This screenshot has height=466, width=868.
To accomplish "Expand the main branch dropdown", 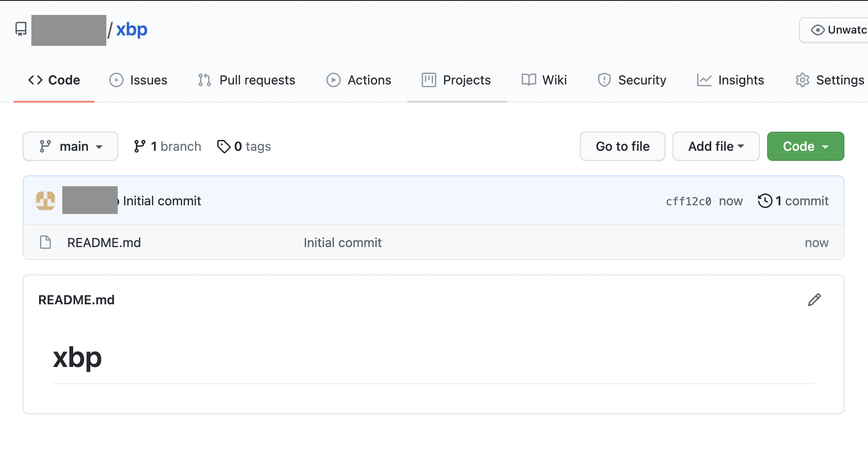I will tap(70, 146).
